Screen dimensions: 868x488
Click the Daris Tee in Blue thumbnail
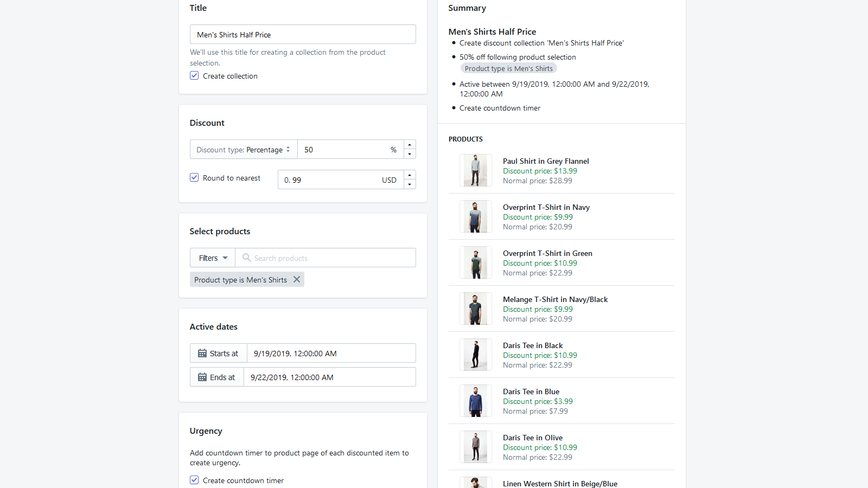475,400
